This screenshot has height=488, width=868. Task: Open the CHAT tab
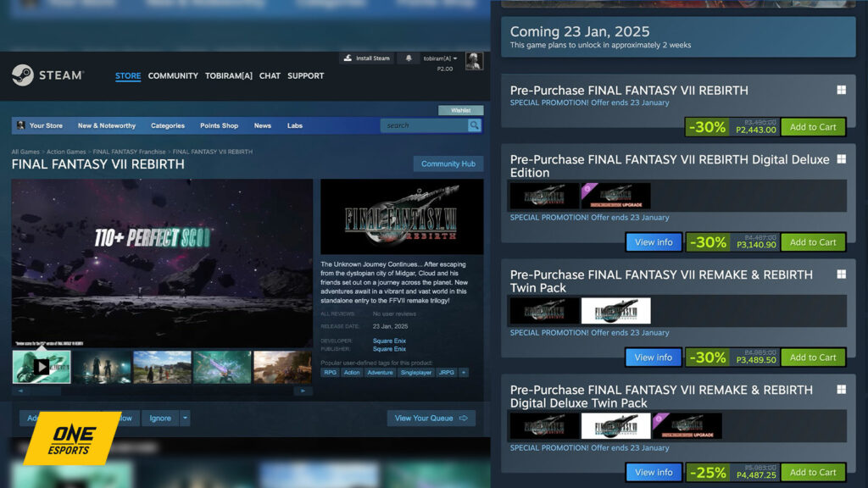[270, 75]
